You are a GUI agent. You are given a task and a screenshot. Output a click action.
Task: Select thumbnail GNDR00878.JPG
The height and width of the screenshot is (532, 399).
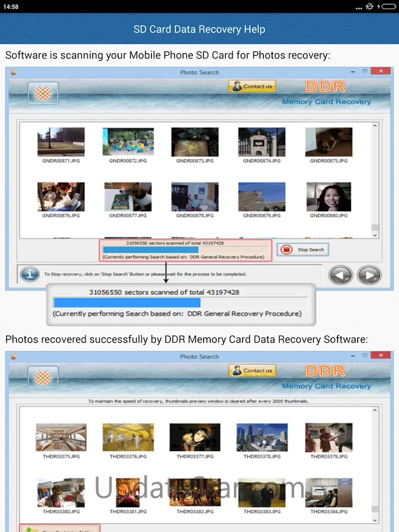[195, 197]
